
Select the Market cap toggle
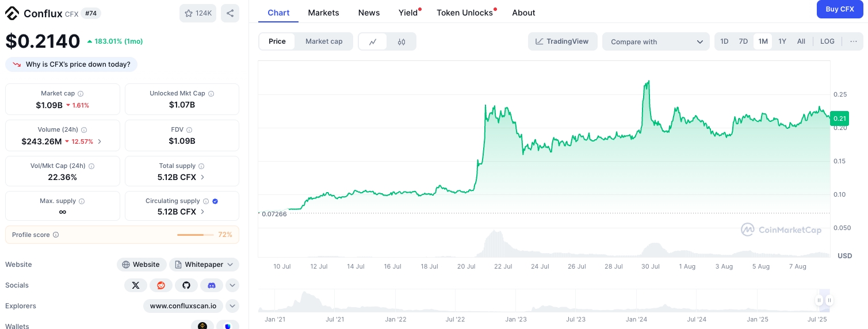coord(324,41)
